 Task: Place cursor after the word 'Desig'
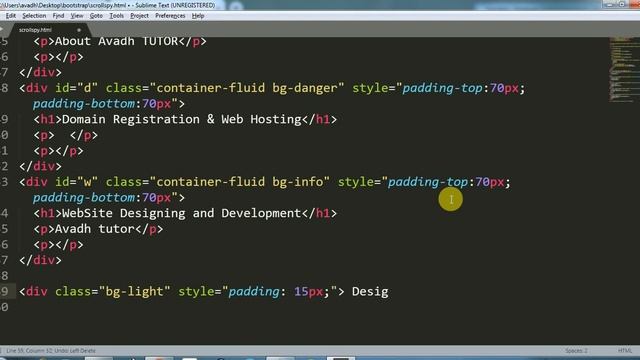[x=389, y=292]
